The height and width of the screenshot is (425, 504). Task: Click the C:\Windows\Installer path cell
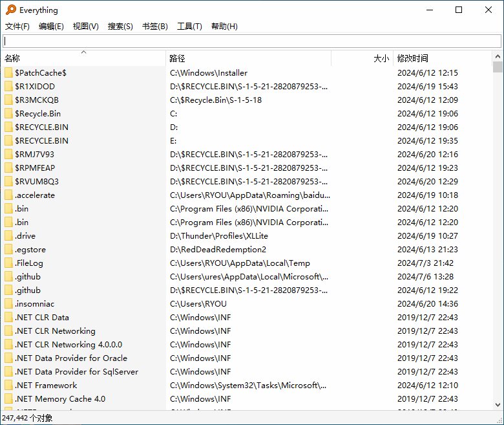(x=209, y=73)
